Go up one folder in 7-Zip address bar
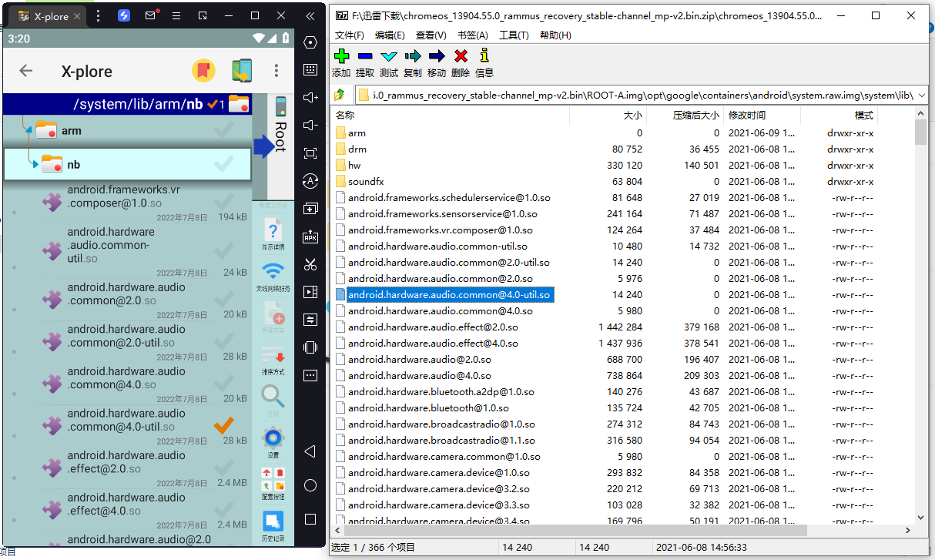935x560 pixels. point(340,96)
